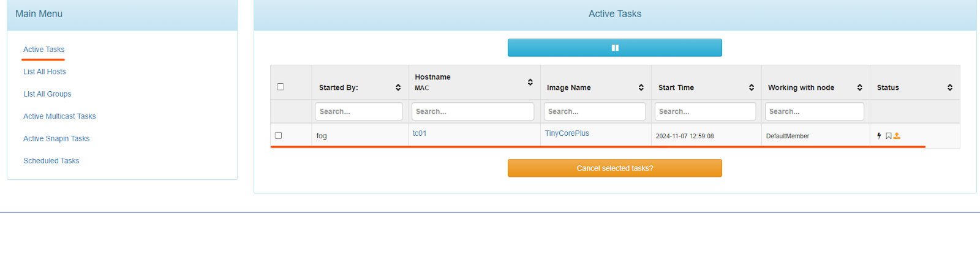980x263 pixels.
Task: Click the start time 2024-11-07 12:59:08
Action: (685, 136)
